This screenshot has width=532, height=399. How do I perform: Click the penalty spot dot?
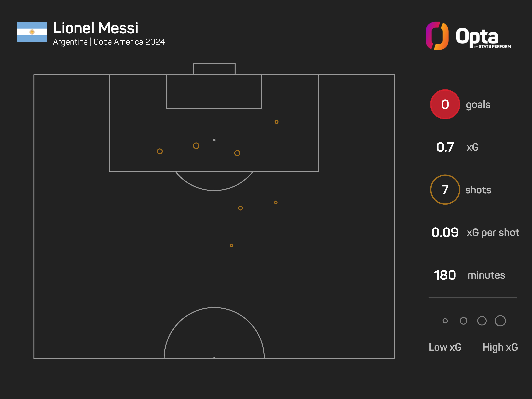pos(214,140)
